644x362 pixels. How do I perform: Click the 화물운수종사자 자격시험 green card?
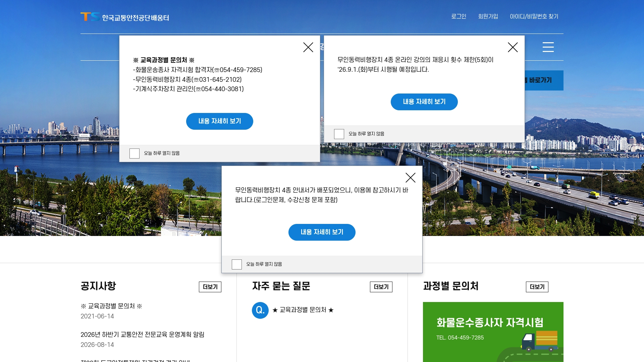[493, 332]
